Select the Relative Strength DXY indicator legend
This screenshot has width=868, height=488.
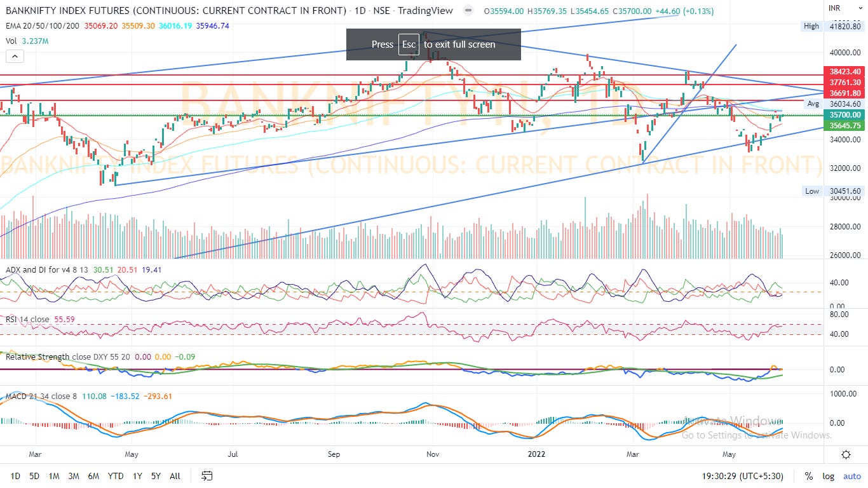(67, 357)
